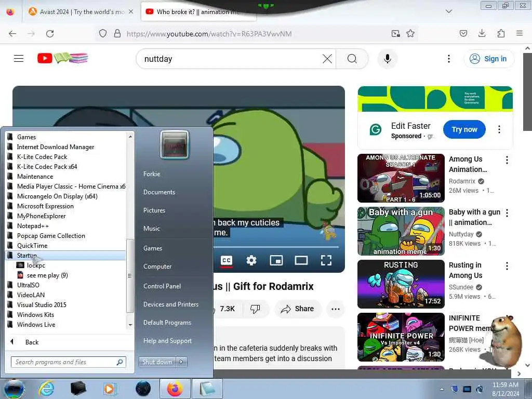
Task: Open Firefox taskbar button
Action: [x=175, y=389]
